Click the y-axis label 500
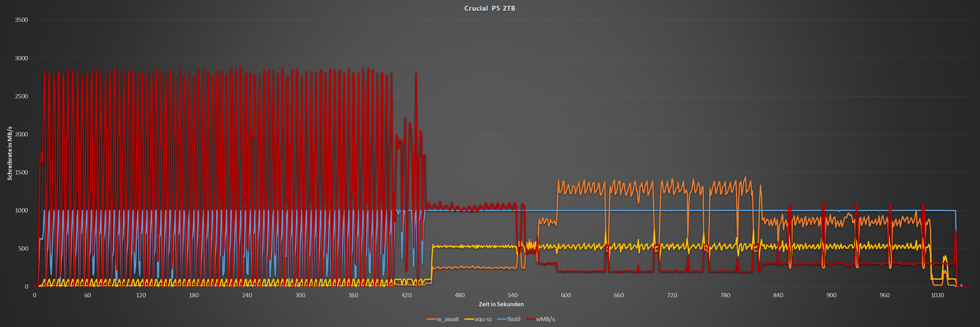The image size is (980, 327). pyautogui.click(x=23, y=248)
